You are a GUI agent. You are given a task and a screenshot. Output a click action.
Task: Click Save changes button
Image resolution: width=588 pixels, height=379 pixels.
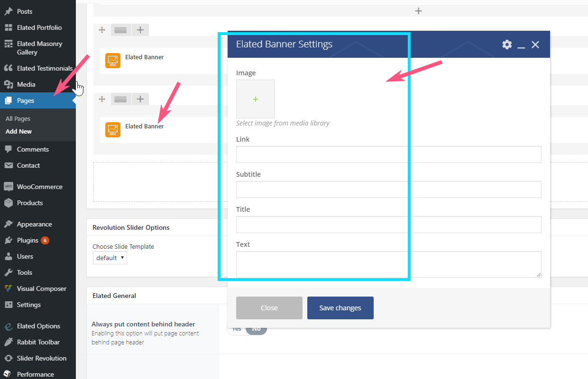(x=340, y=308)
